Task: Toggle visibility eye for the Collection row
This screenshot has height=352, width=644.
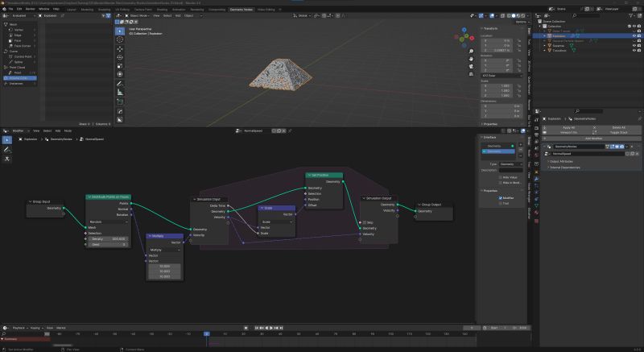Action: pyautogui.click(x=634, y=27)
